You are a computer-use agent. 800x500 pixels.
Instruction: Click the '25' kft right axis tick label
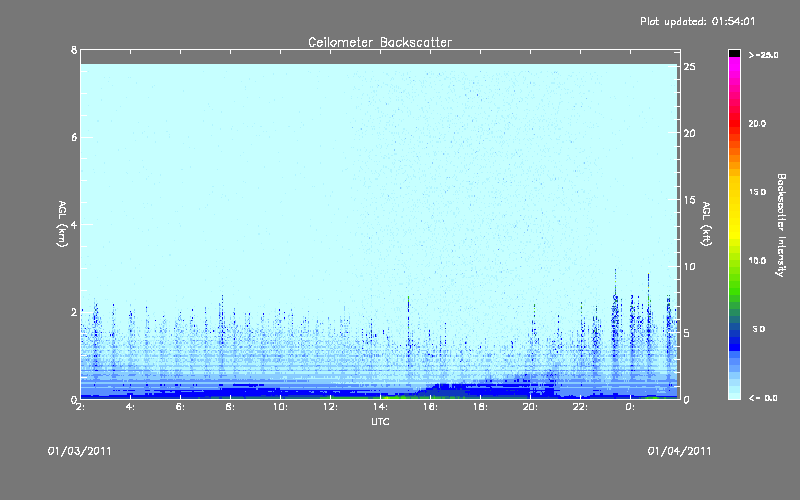click(x=690, y=67)
